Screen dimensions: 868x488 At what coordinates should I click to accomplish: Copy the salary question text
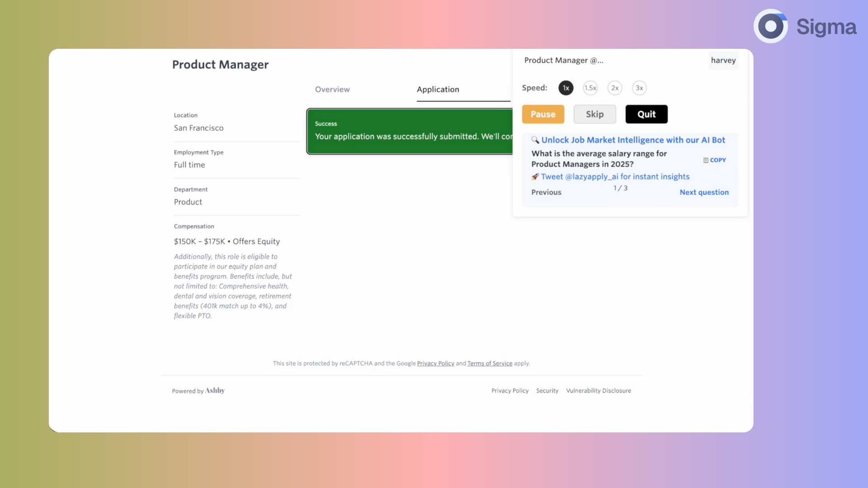pos(715,160)
